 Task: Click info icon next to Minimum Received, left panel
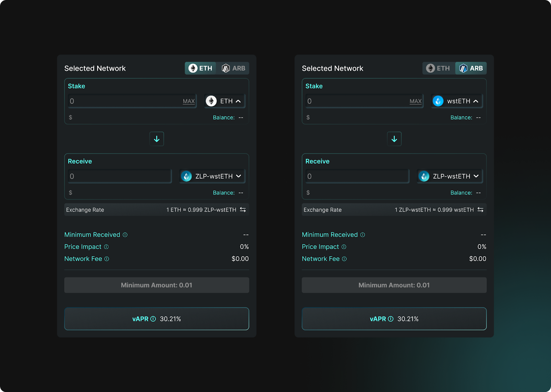[x=125, y=235]
